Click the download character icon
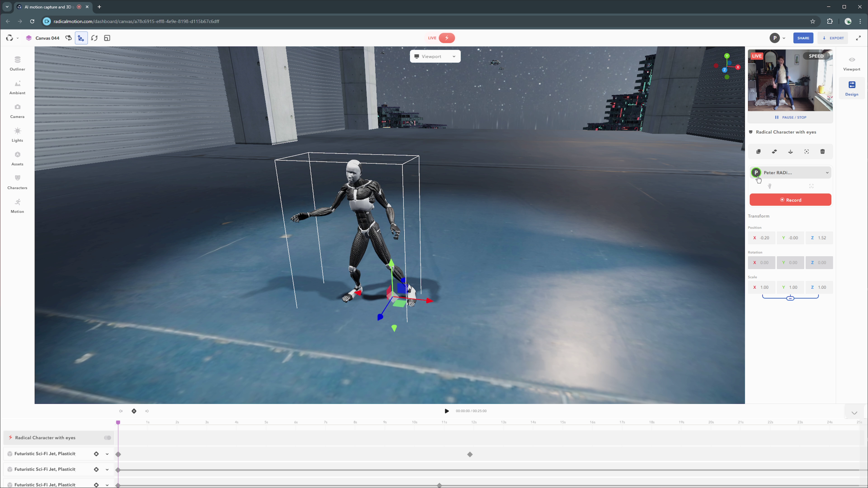The height and width of the screenshot is (488, 868). point(790,151)
